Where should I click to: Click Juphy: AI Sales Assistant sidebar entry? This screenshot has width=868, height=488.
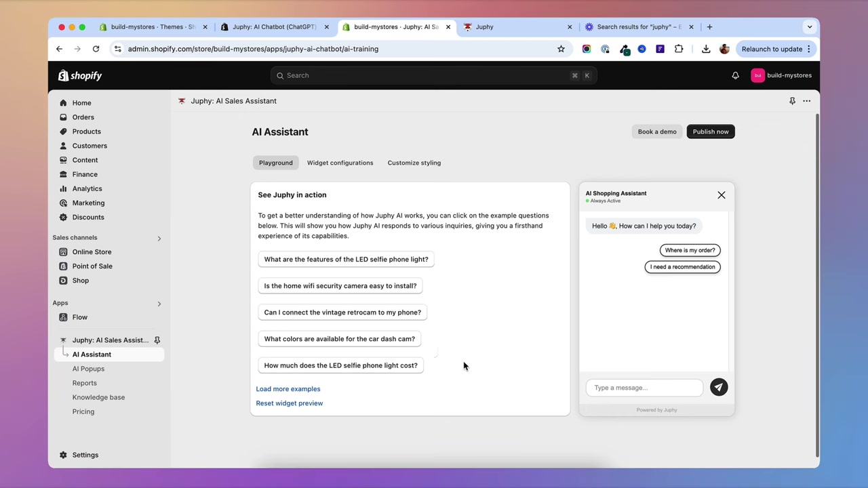[x=108, y=340]
